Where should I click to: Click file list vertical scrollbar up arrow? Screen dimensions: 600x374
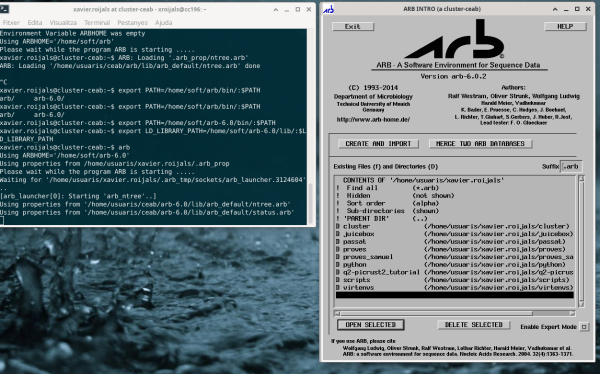(x=582, y=178)
